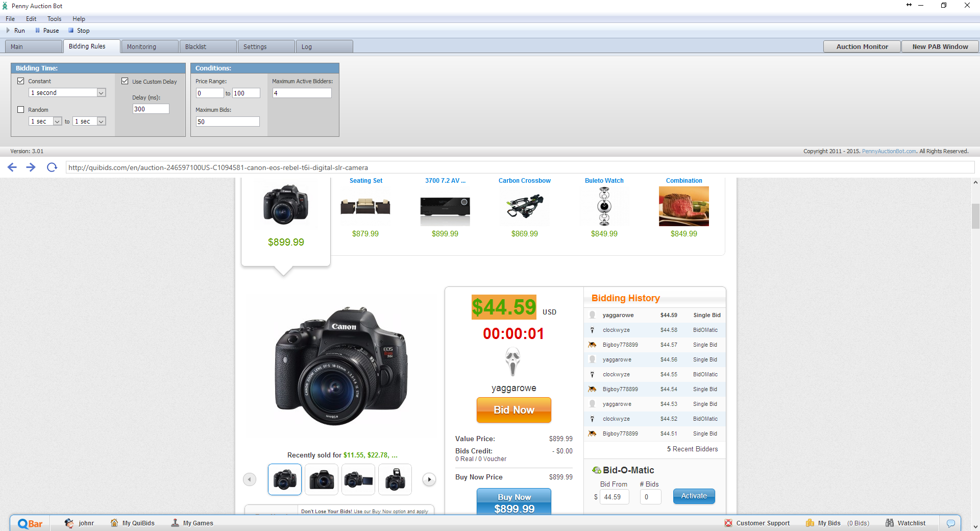Click the browser URL address bar
The height and width of the screenshot is (531, 980).
click(520, 167)
